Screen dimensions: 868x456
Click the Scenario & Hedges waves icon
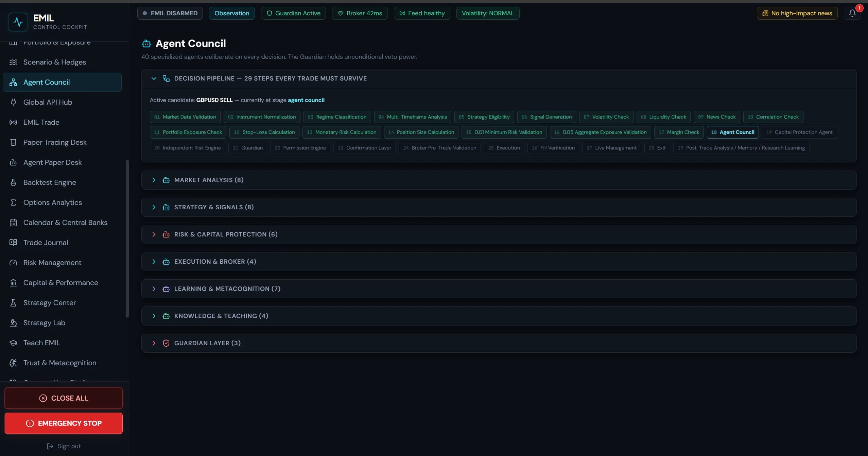(x=13, y=62)
